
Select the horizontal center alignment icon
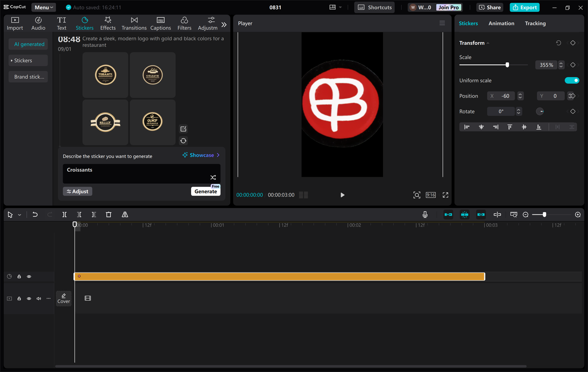click(481, 127)
